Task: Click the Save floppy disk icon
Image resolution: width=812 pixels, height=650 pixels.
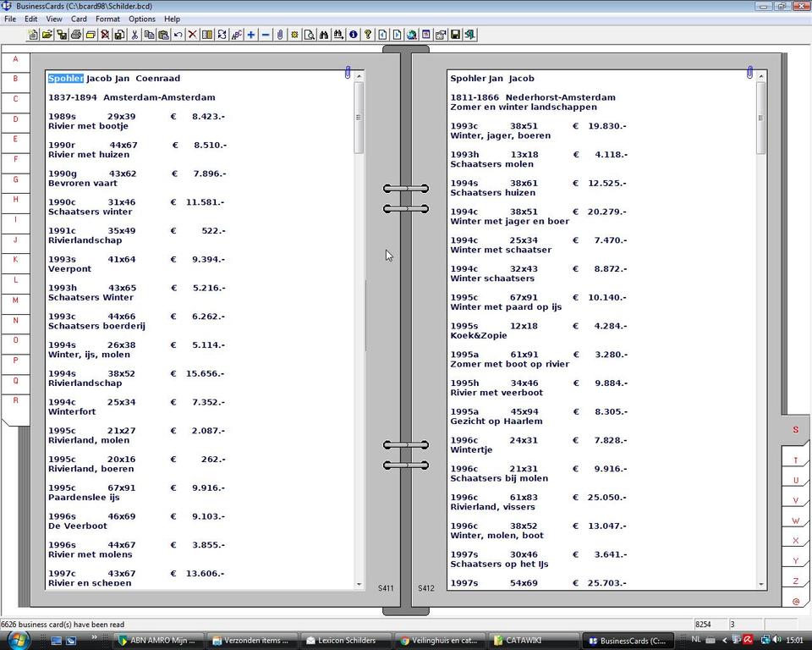Action: (455, 35)
